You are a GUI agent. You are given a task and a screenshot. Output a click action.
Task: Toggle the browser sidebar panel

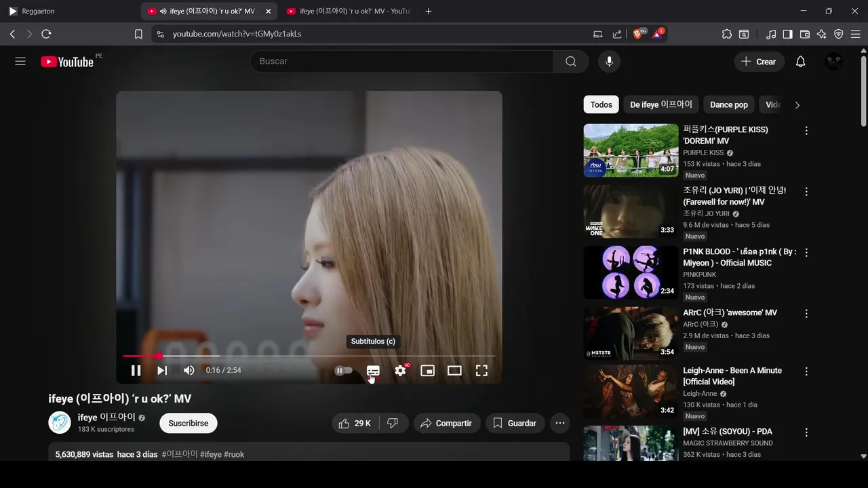point(788,34)
